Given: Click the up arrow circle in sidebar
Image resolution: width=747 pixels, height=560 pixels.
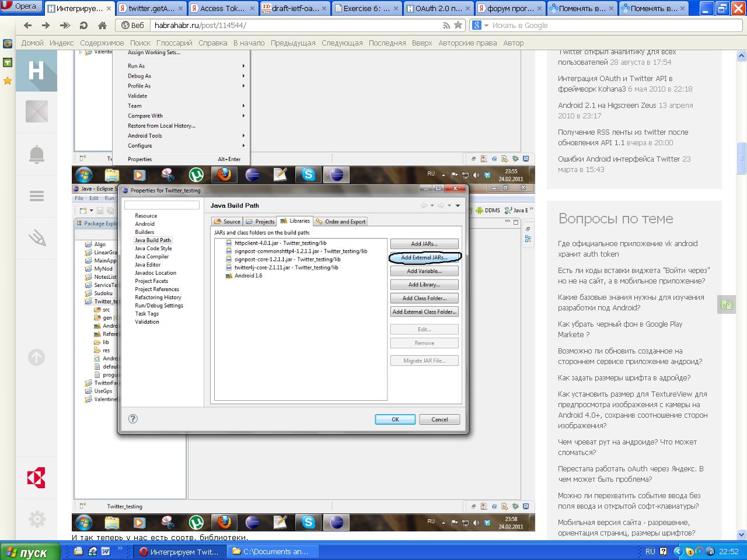Looking at the screenshot, I should 36,357.
